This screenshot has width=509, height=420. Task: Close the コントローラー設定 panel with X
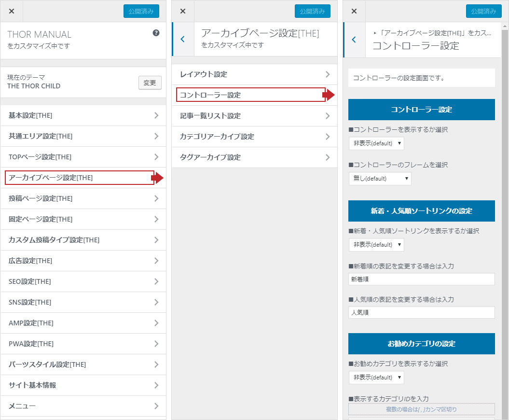(354, 11)
